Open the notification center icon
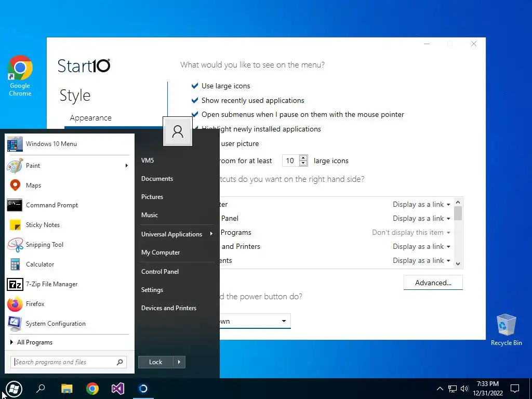 (x=515, y=389)
